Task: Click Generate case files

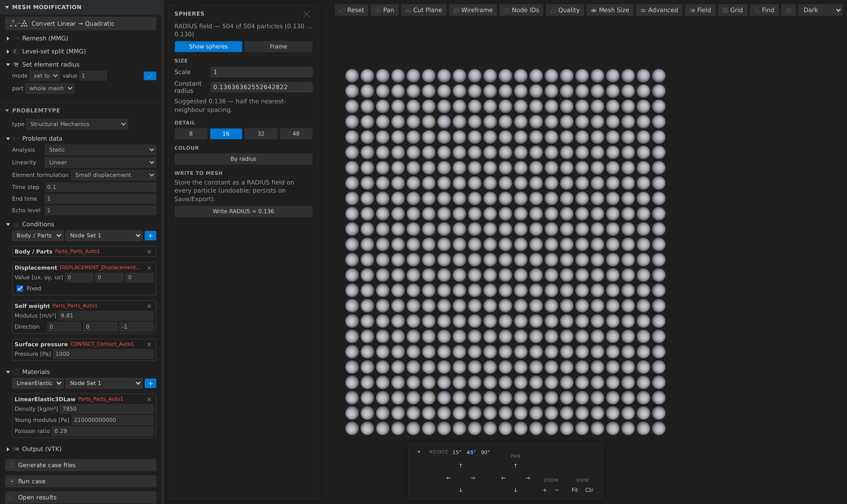Action: click(80, 465)
